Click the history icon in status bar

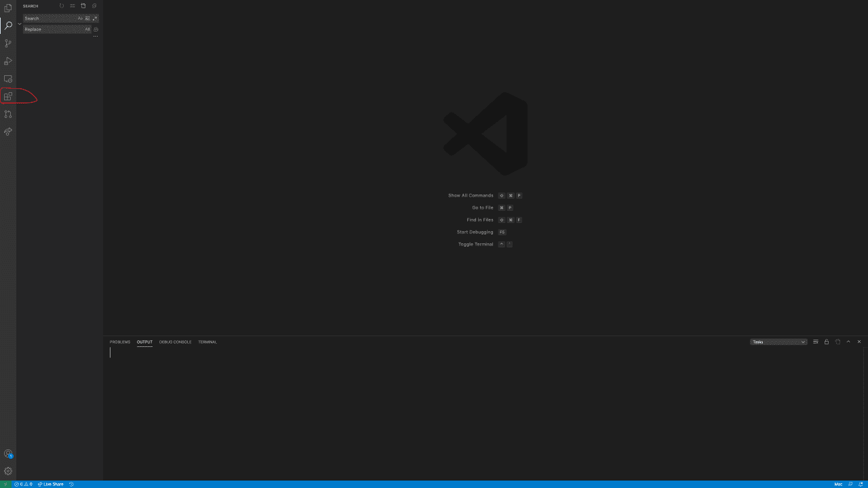tap(71, 484)
